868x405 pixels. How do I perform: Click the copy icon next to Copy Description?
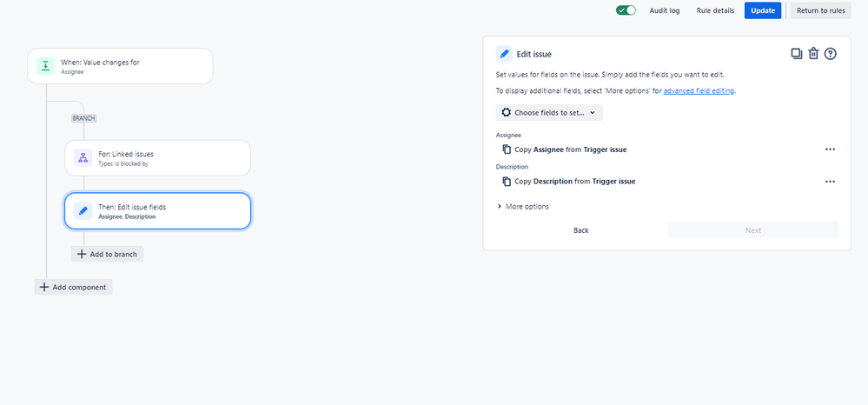coord(507,181)
